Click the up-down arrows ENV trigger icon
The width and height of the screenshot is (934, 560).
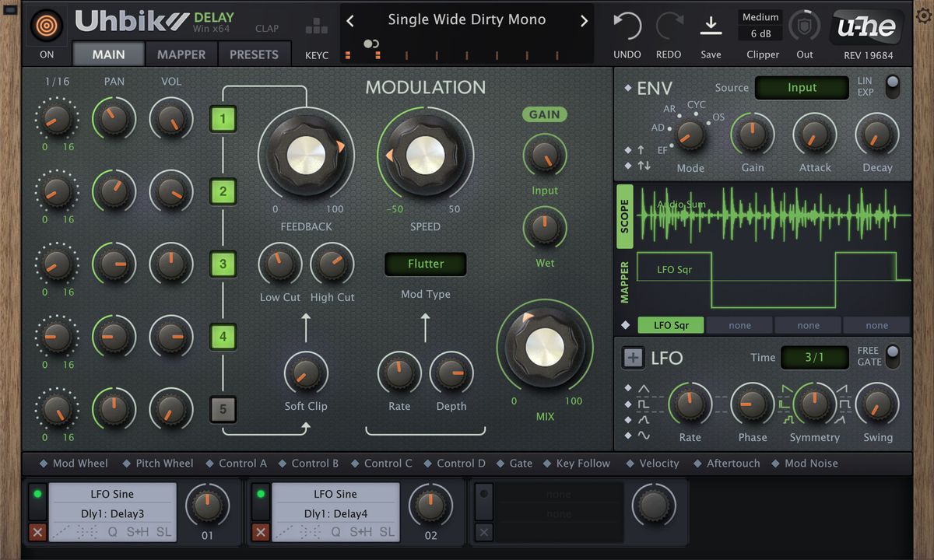click(644, 166)
